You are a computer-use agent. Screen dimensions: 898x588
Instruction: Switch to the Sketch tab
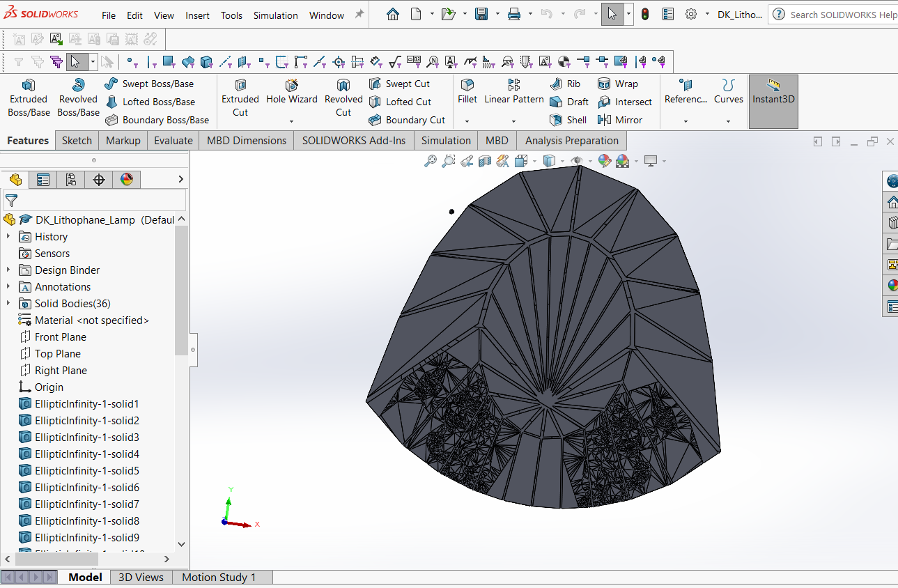[x=77, y=140]
